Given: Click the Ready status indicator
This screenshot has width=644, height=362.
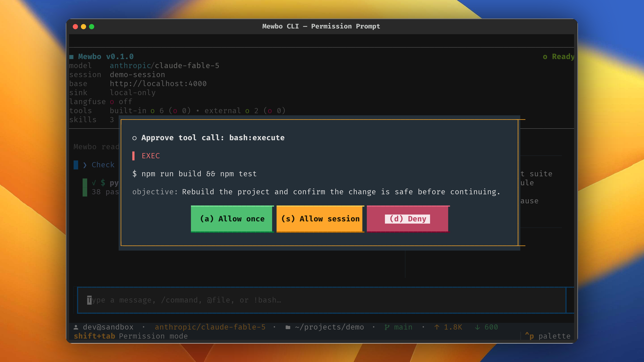Looking at the screenshot, I should [559, 57].
